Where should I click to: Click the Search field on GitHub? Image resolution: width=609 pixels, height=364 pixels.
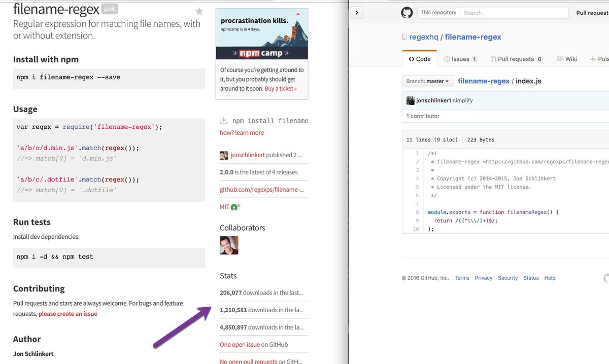515,13
